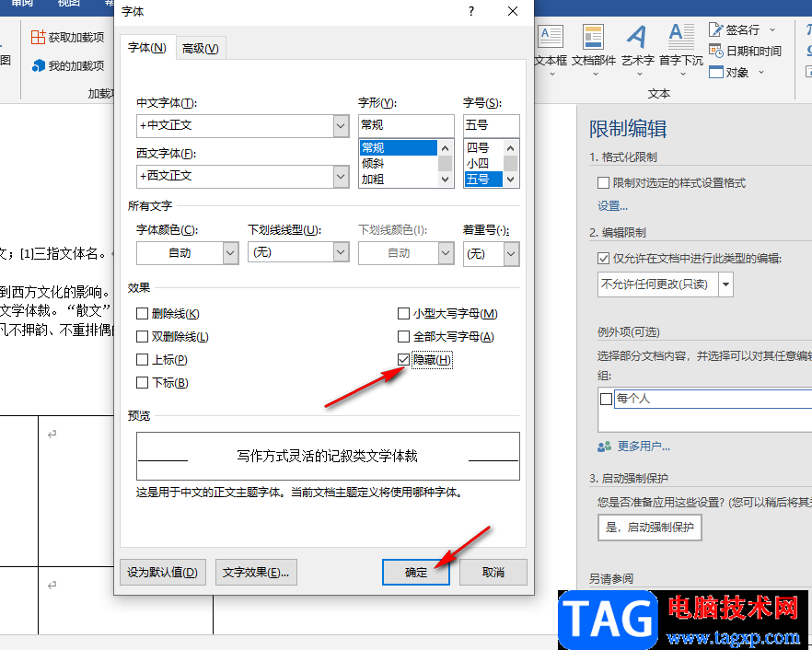The width and height of the screenshot is (812, 650).
Task: Open the Underline style dropdown
Action: coord(341,252)
